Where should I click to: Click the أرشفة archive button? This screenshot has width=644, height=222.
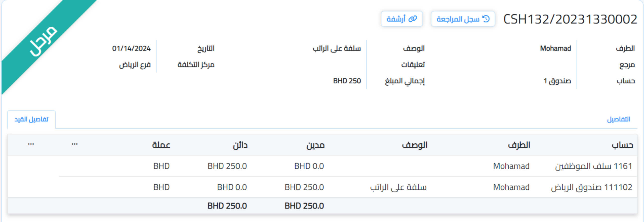tap(403, 18)
